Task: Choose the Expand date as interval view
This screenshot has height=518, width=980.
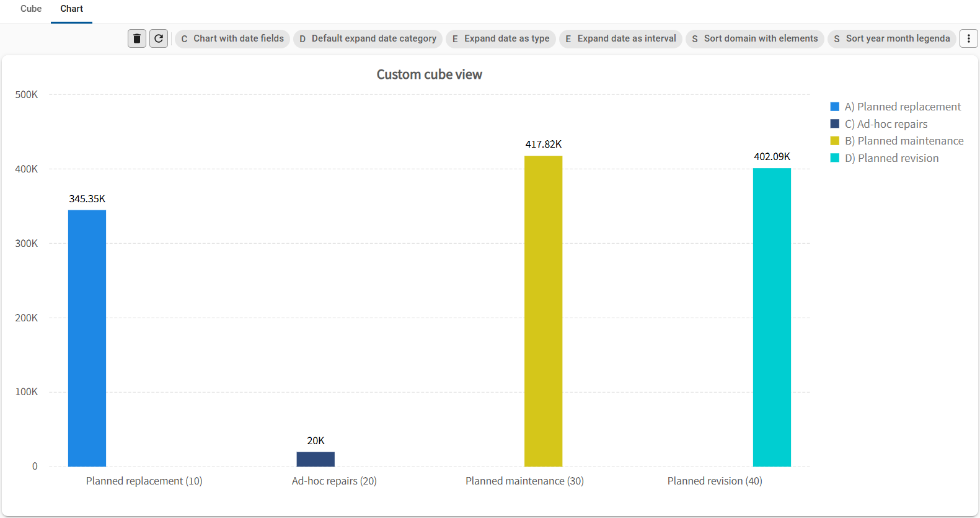Action: [x=620, y=38]
